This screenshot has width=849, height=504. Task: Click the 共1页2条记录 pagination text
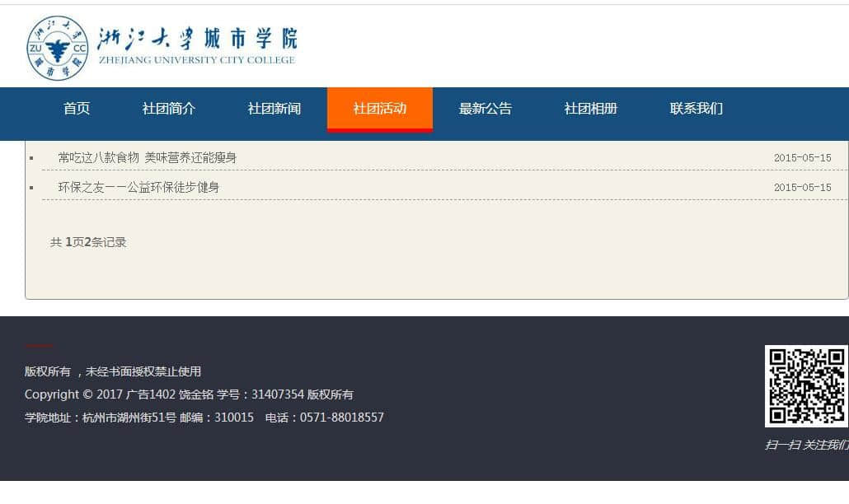point(88,242)
